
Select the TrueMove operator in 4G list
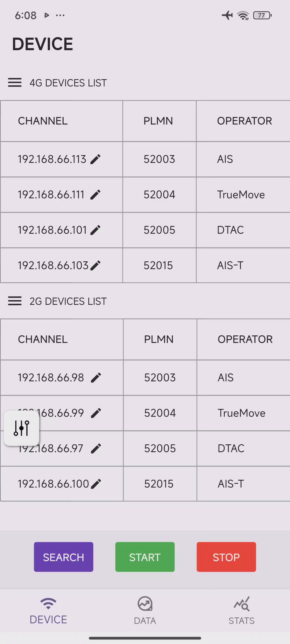(241, 195)
